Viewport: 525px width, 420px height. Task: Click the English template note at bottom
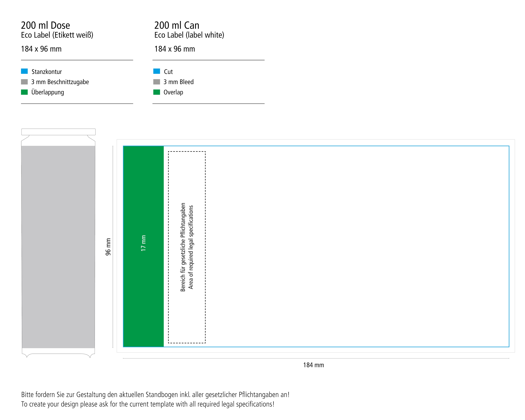[148, 404]
